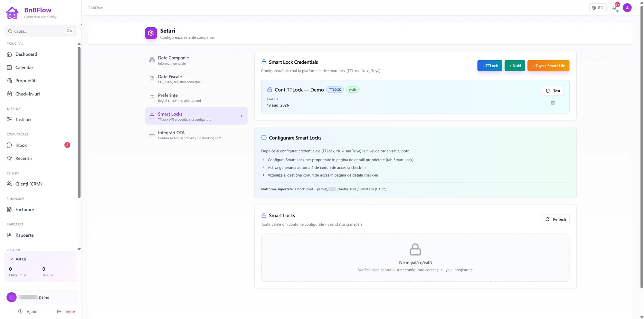Expand Smart Locks row chevron arrow
The height and width of the screenshot is (319, 644).
point(241,116)
